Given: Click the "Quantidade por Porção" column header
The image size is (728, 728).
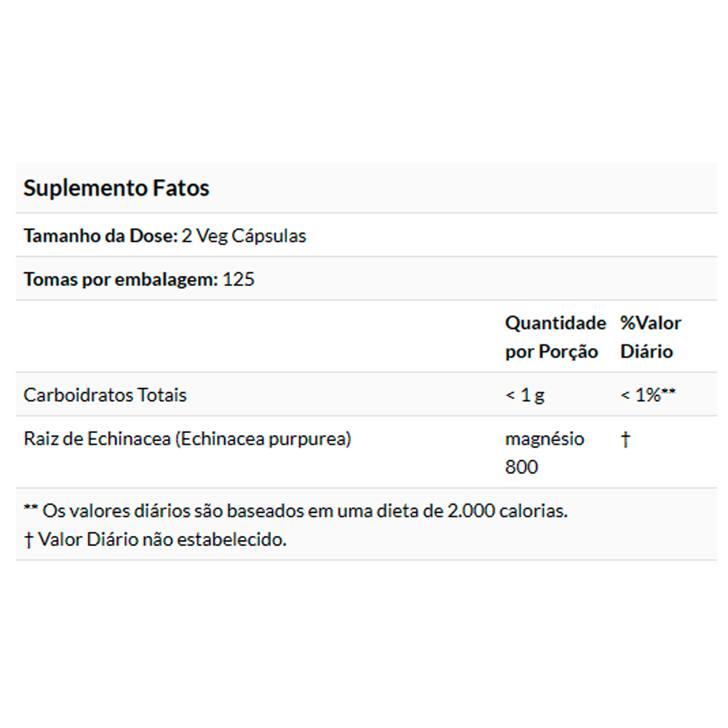Looking at the screenshot, I should (555, 337).
